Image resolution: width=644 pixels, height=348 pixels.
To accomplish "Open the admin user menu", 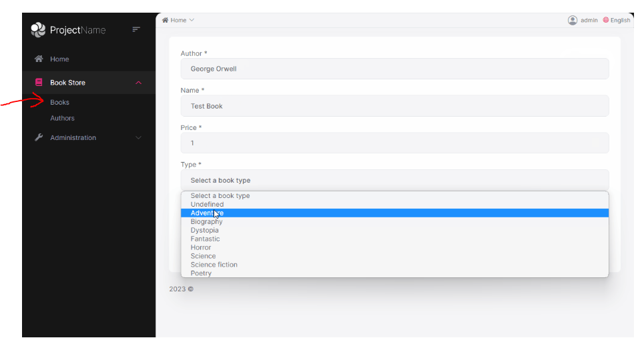I will (x=589, y=20).
